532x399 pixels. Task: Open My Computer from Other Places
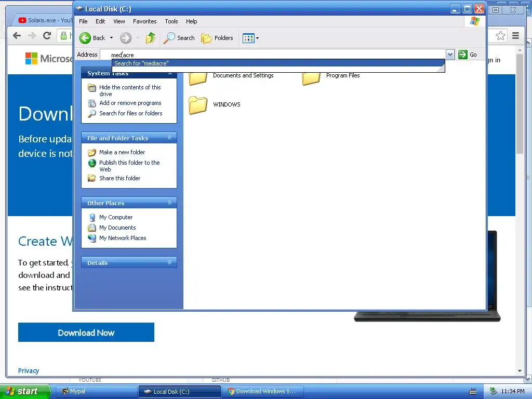tap(116, 217)
